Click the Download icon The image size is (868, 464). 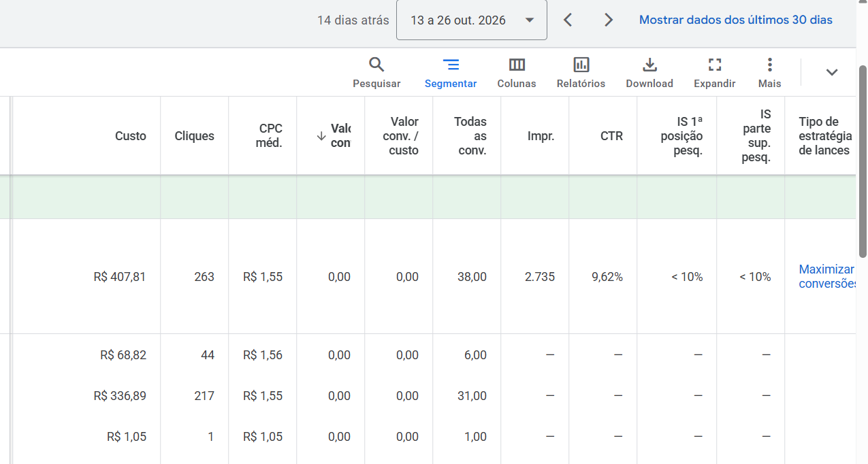coord(649,73)
